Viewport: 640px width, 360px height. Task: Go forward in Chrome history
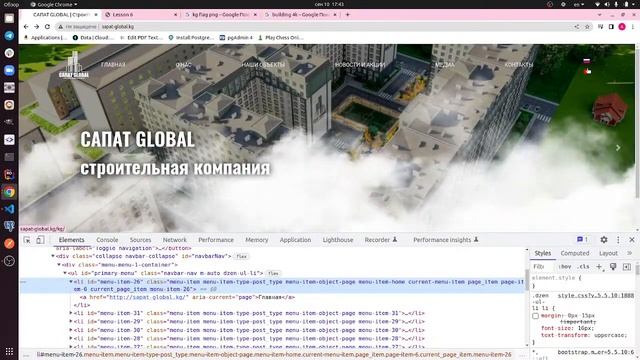[x=36, y=27]
